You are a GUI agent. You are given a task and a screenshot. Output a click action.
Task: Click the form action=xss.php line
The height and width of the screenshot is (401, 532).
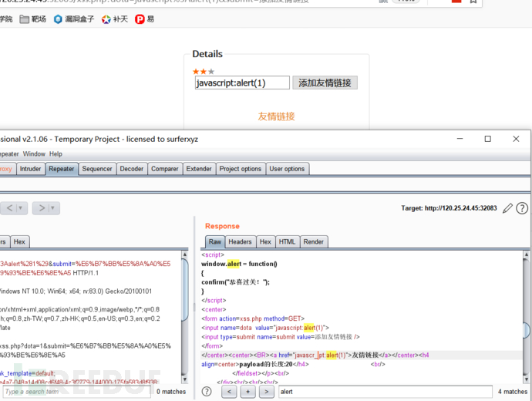253,318
